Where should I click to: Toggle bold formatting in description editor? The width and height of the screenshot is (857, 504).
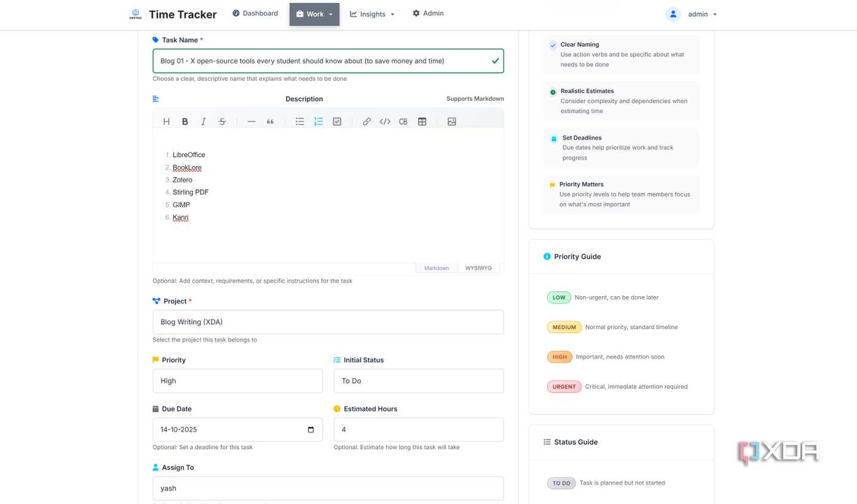(x=185, y=122)
